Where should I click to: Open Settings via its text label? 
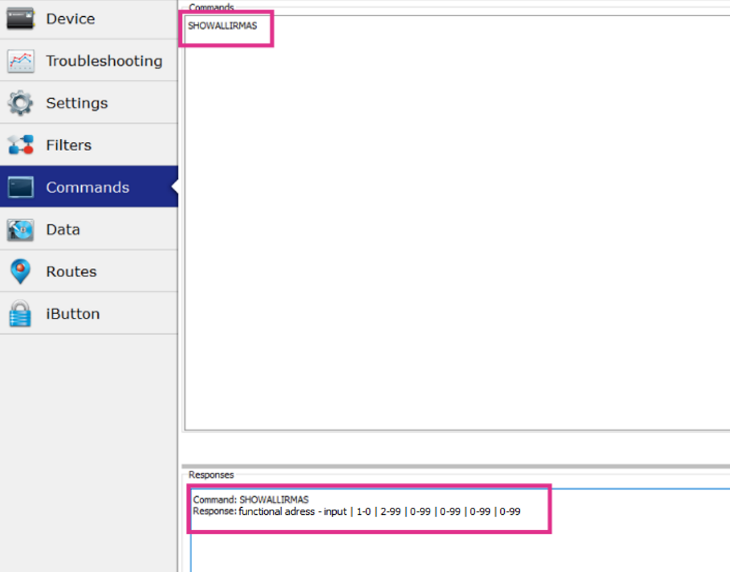click(x=77, y=103)
